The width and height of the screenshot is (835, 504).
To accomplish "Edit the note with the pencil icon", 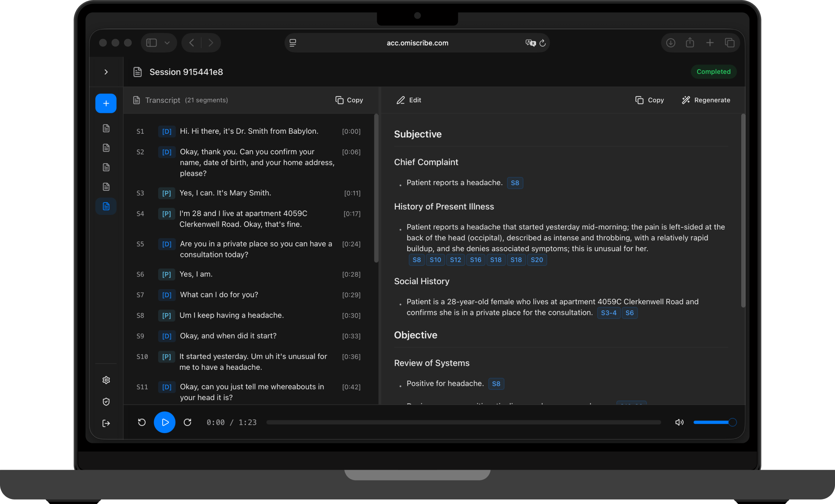I will [x=408, y=100].
